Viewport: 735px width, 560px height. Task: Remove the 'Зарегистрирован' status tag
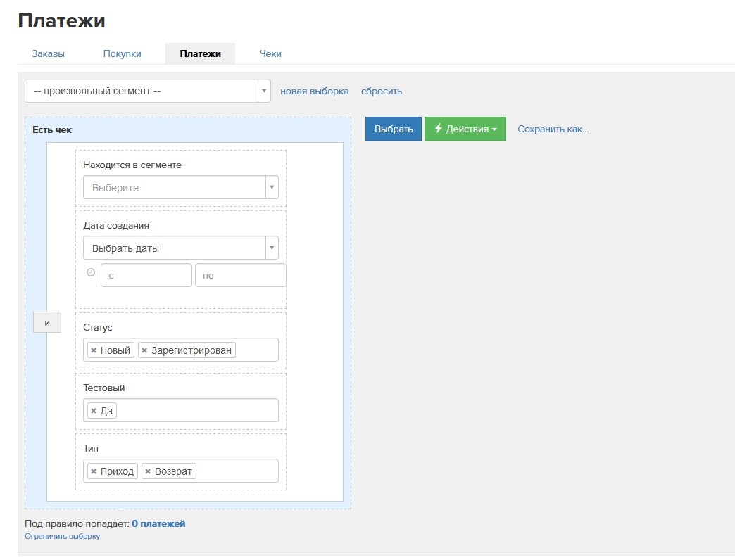pyautogui.click(x=144, y=350)
